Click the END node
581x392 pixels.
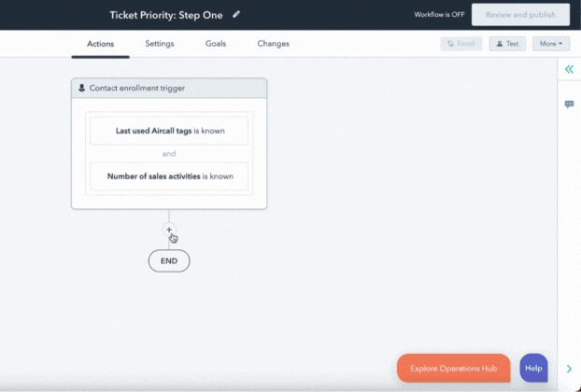pyautogui.click(x=169, y=261)
